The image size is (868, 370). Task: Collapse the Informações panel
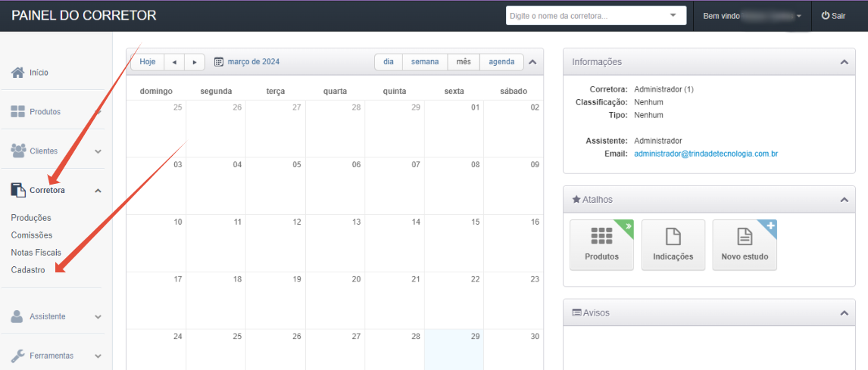click(844, 62)
